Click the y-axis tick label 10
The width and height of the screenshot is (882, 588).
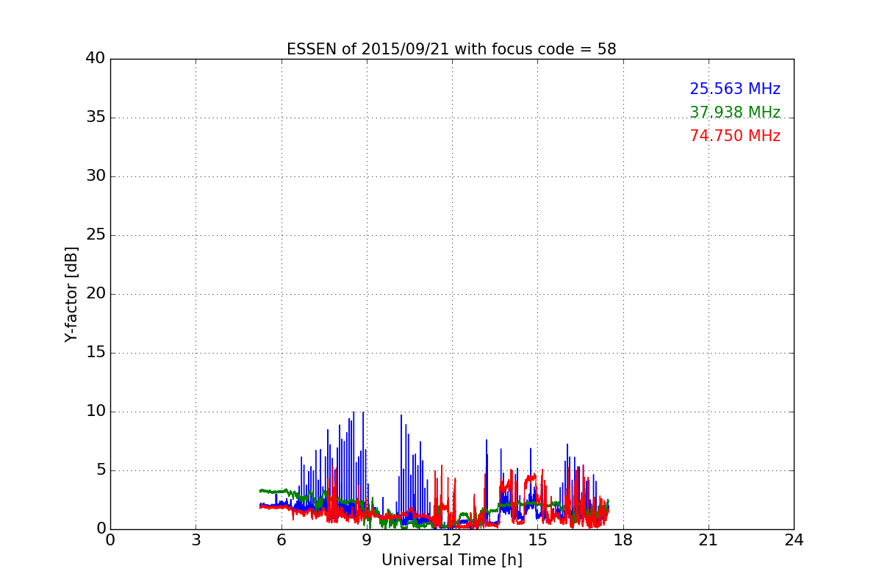tap(96, 412)
